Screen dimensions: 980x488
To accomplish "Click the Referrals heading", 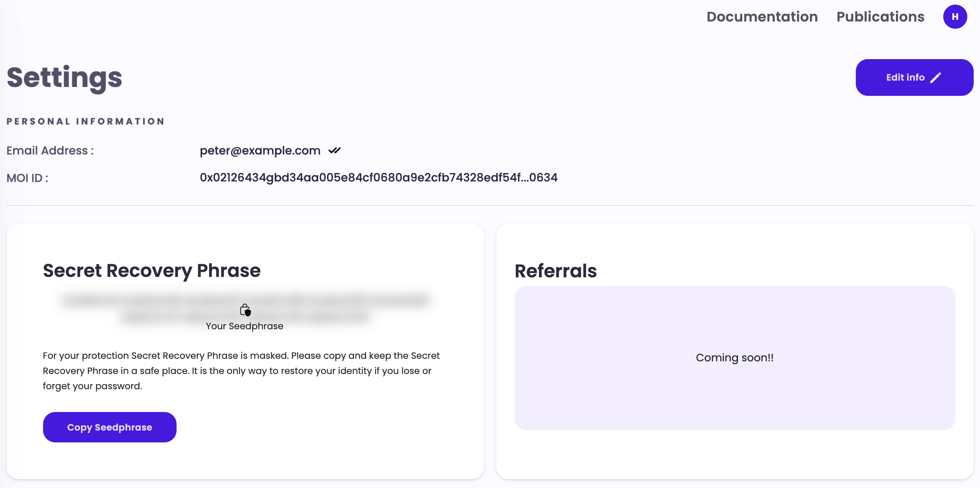I will point(555,271).
